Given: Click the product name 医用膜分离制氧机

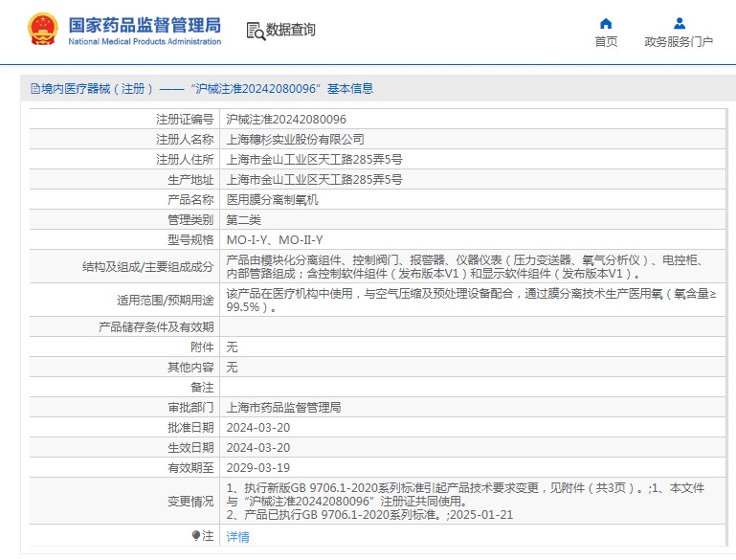Looking at the screenshot, I should tap(272, 200).
